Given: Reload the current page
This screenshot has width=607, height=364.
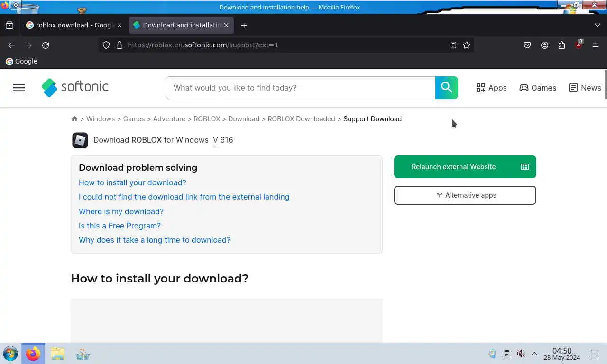Looking at the screenshot, I should 46,45.
